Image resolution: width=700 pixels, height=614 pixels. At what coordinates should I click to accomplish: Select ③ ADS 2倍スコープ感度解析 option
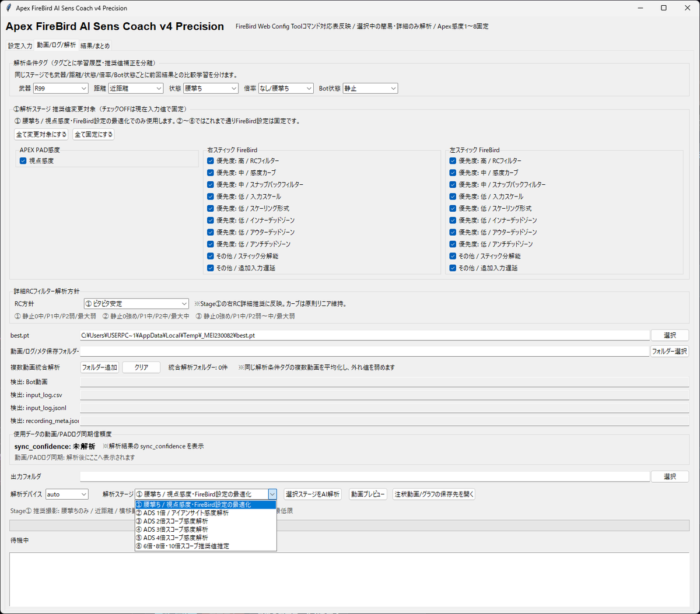205,521
